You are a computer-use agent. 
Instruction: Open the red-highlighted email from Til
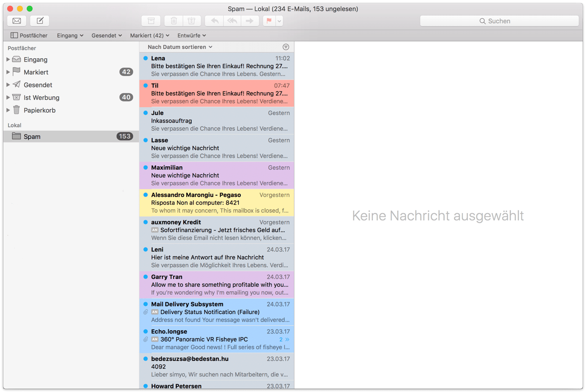(x=217, y=93)
